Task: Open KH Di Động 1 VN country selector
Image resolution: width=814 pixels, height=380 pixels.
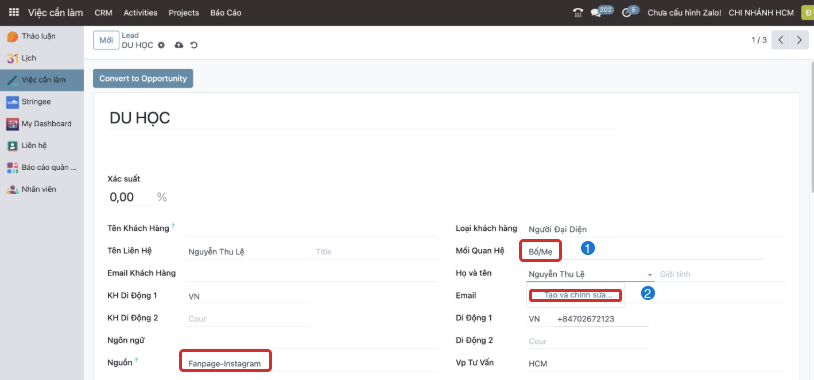Action: click(x=195, y=296)
